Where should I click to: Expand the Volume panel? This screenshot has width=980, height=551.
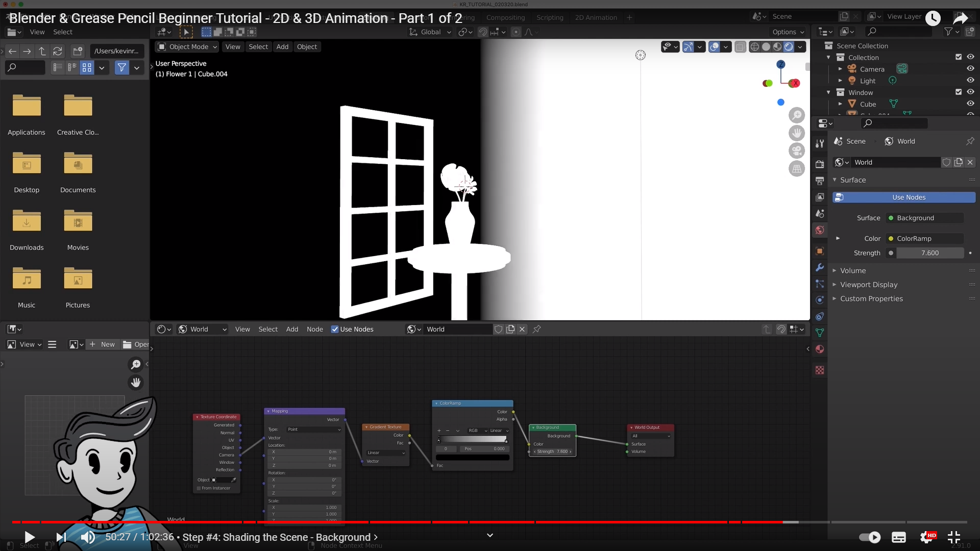pyautogui.click(x=853, y=270)
